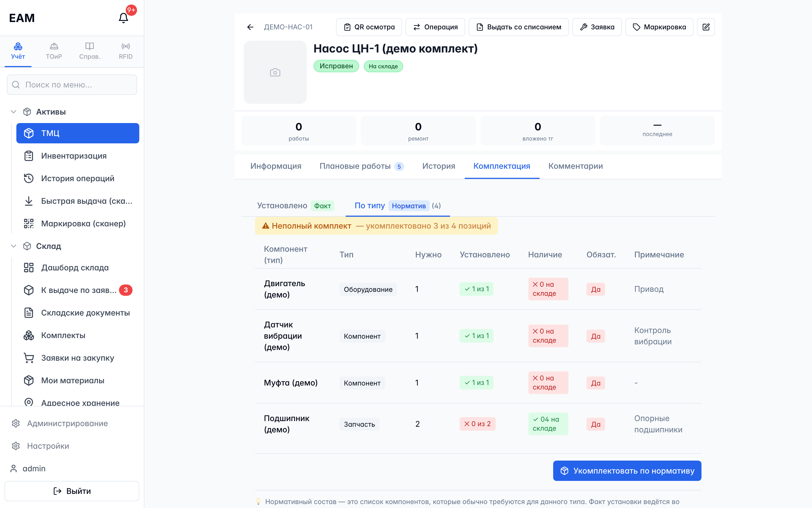Click Дашборд склада grid icon

point(29,268)
